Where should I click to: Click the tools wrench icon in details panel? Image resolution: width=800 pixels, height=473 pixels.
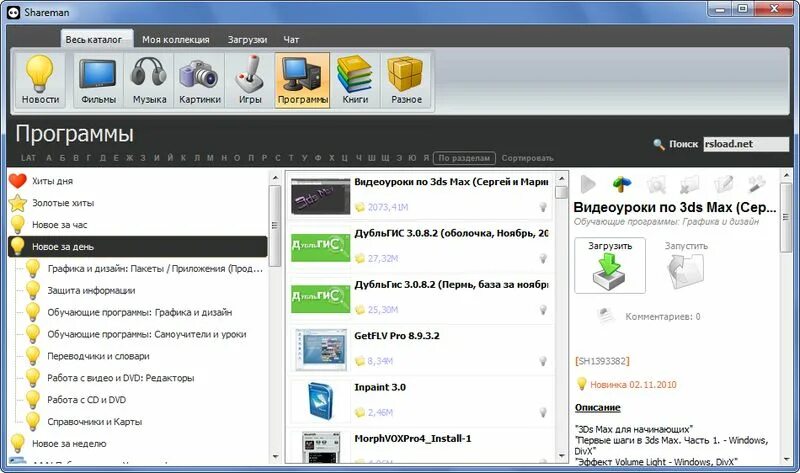click(x=757, y=184)
